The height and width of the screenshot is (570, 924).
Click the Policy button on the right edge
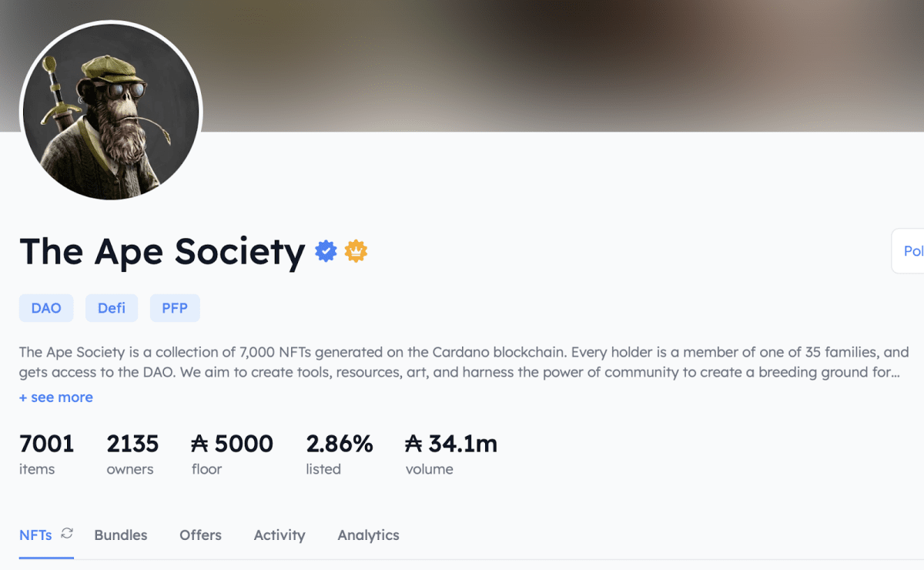913,251
